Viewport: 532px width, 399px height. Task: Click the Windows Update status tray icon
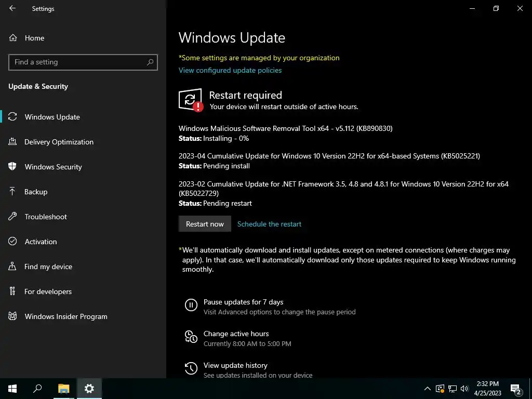[440, 389]
